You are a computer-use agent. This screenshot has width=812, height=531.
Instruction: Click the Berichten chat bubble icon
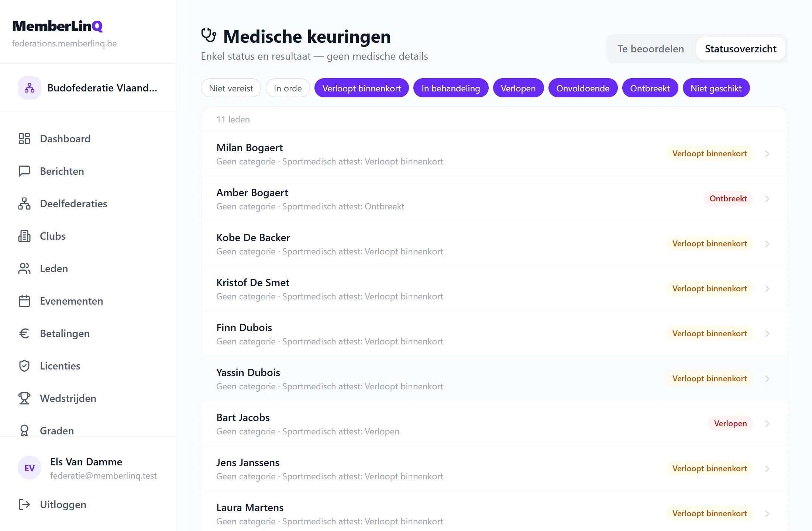[x=24, y=171]
